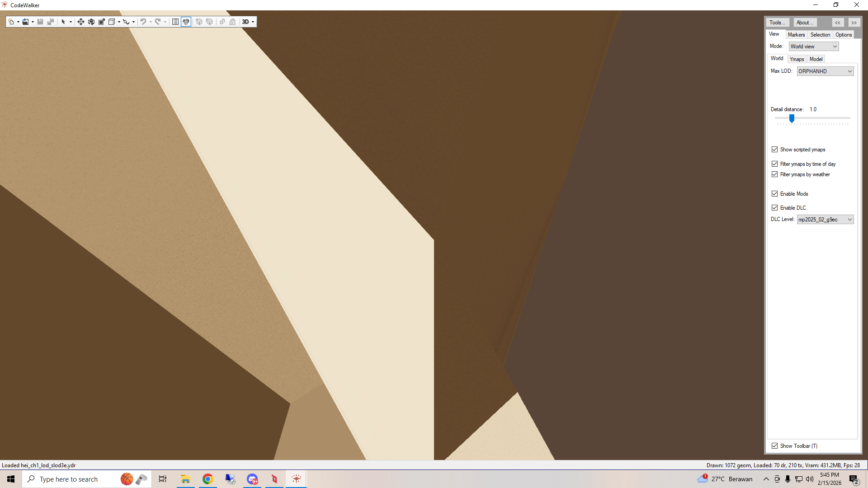Toggle the highlighted project window icon
Screen dimensions: 868x488
186,22
